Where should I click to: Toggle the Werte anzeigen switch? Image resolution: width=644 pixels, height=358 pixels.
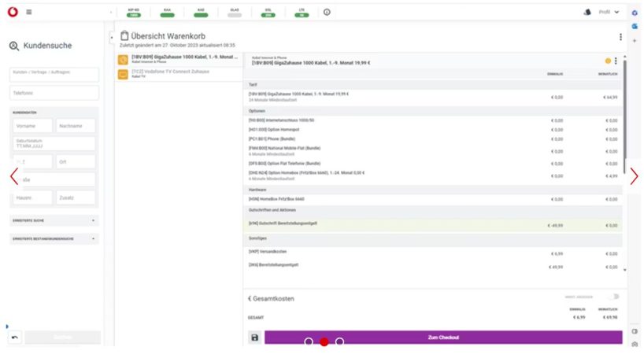coord(613,297)
